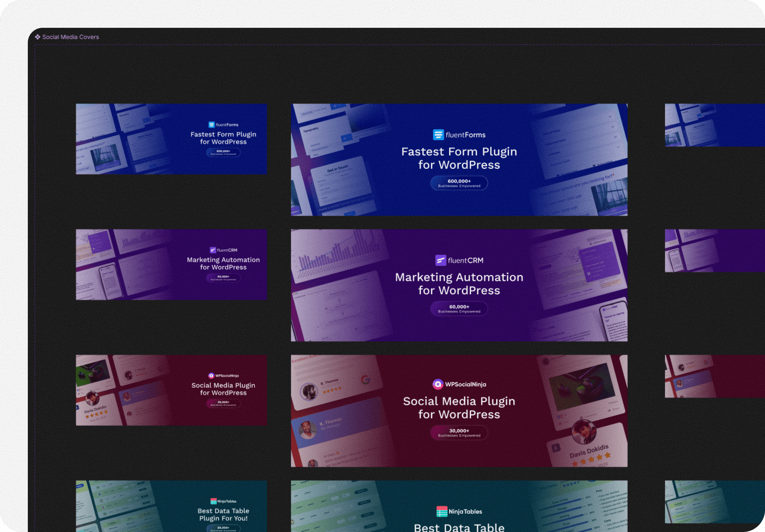Click the Get in Touch form card

339,180
